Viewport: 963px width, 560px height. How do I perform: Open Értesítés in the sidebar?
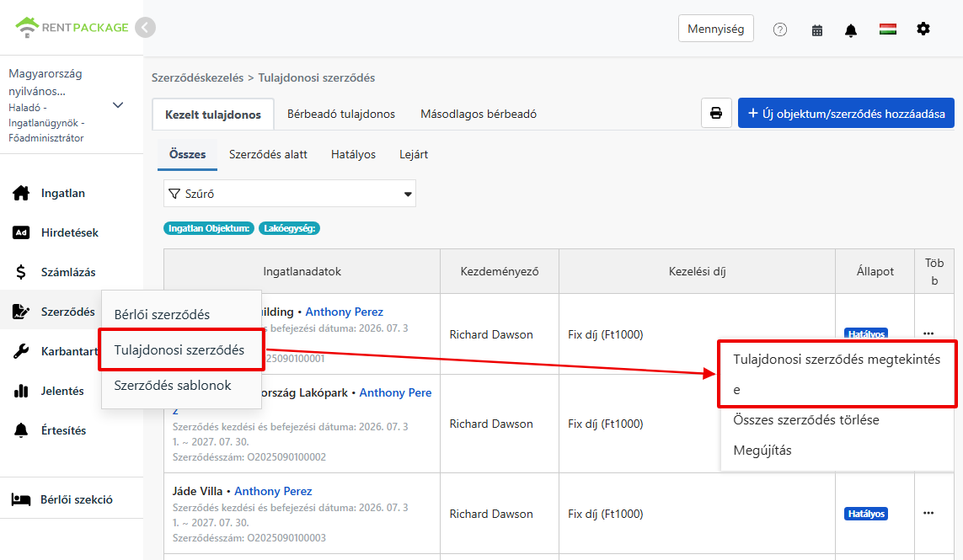tap(63, 430)
